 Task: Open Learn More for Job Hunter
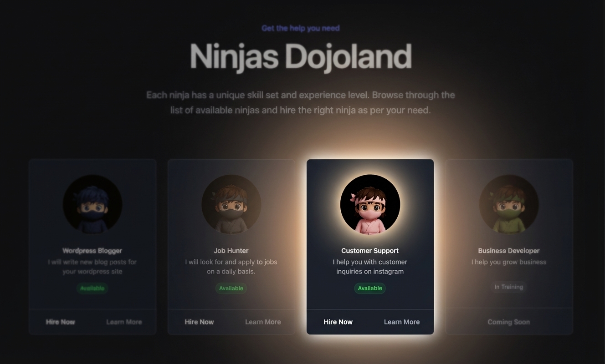pyautogui.click(x=263, y=322)
